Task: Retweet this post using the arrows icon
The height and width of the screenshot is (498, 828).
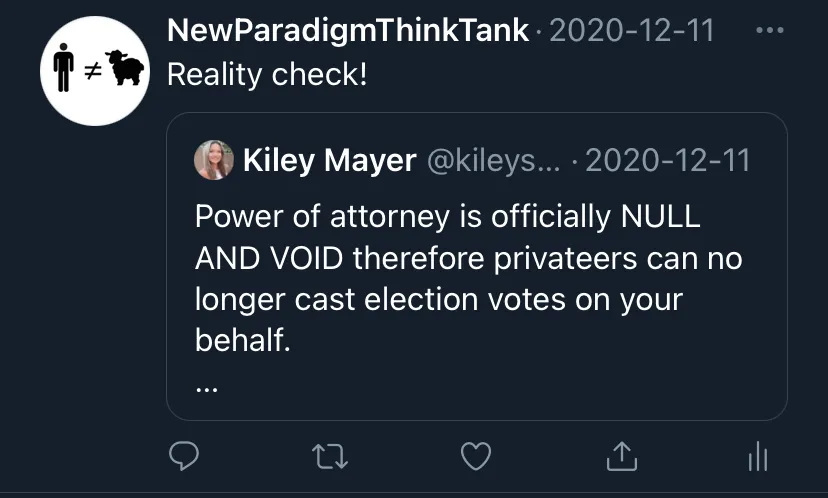Action: click(330, 456)
